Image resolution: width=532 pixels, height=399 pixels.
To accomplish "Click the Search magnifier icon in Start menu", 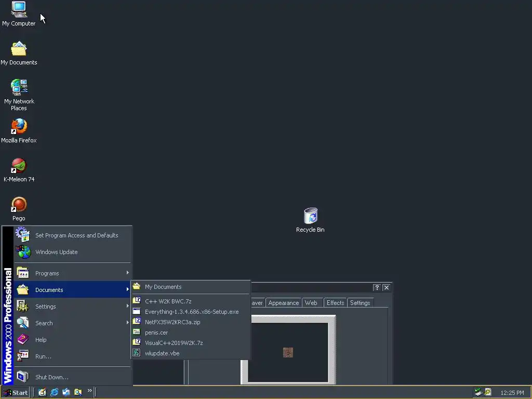I will point(23,323).
